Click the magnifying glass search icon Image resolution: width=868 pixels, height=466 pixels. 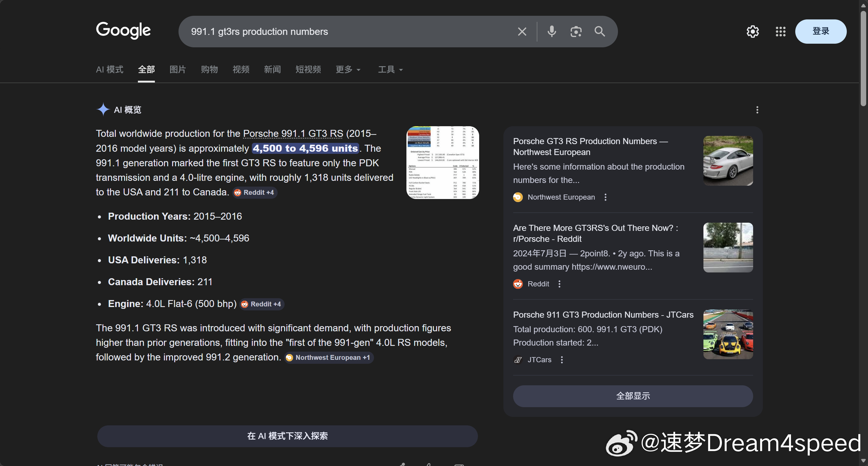600,32
